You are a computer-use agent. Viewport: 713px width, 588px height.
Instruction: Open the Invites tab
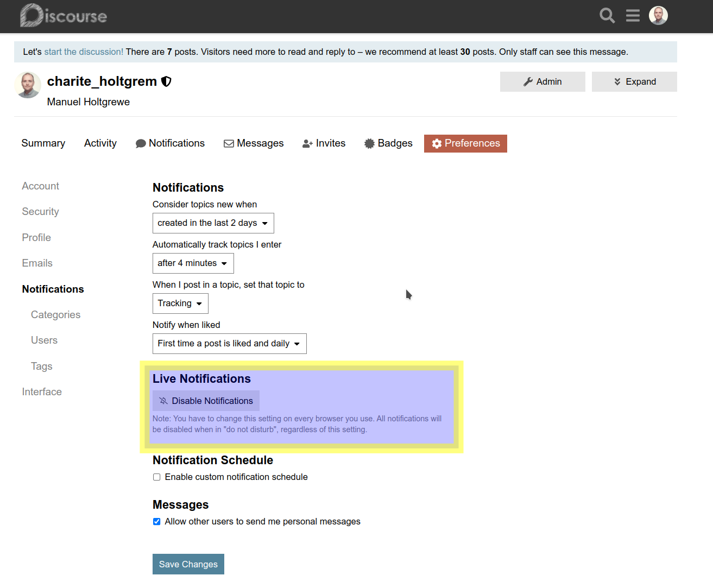[324, 143]
